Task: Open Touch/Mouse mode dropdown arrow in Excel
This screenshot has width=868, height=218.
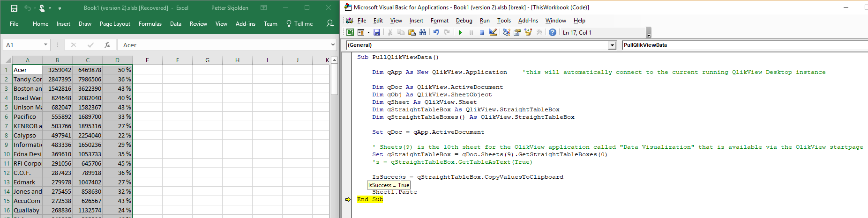Action: tap(50, 8)
